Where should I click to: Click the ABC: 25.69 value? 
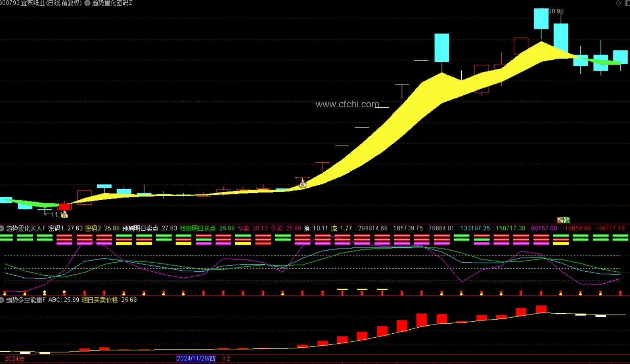pos(64,300)
